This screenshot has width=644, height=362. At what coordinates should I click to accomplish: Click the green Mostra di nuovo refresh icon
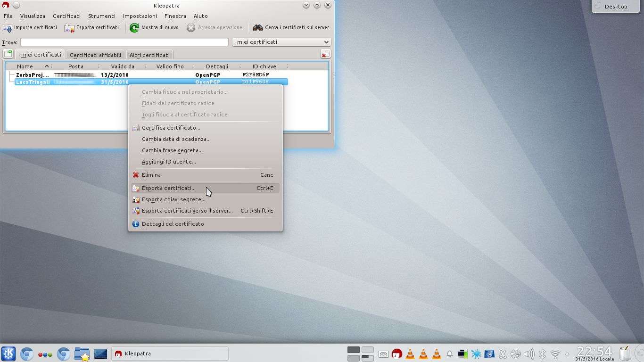pyautogui.click(x=134, y=28)
